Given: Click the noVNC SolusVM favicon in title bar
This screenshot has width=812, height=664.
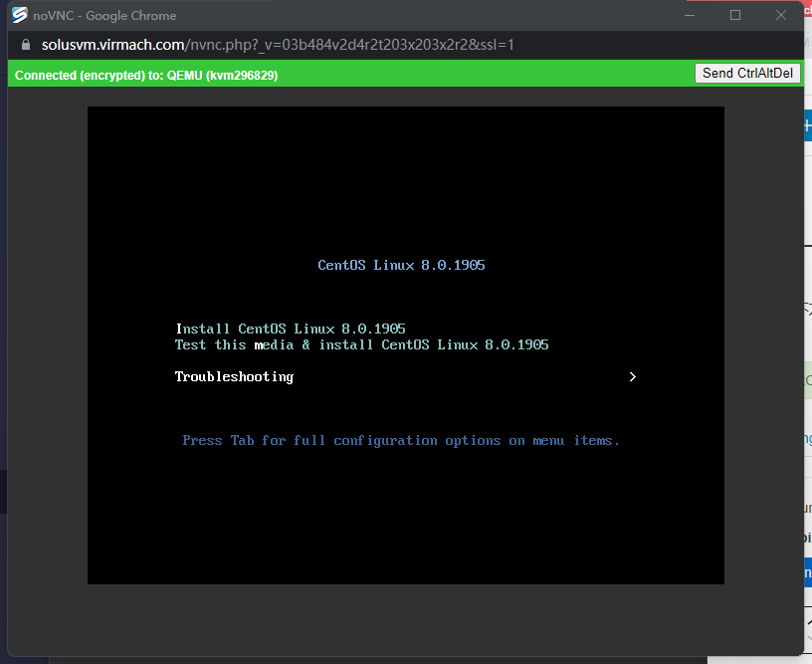Looking at the screenshot, I should [20, 15].
